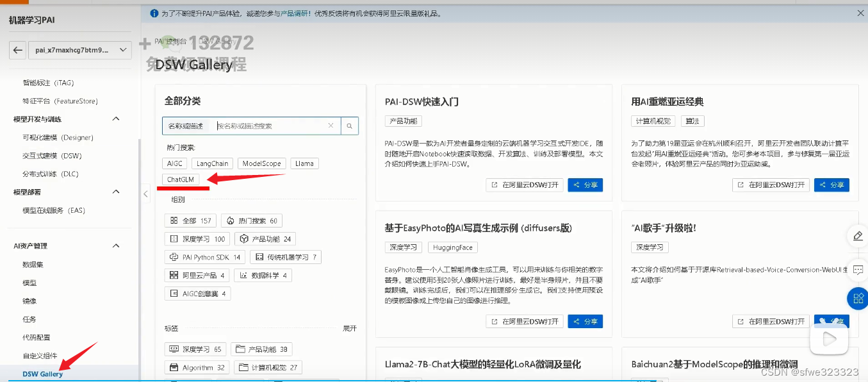This screenshot has width=868, height=382.
Task: Filter by 深度学习 100 group
Action: (x=198, y=239)
